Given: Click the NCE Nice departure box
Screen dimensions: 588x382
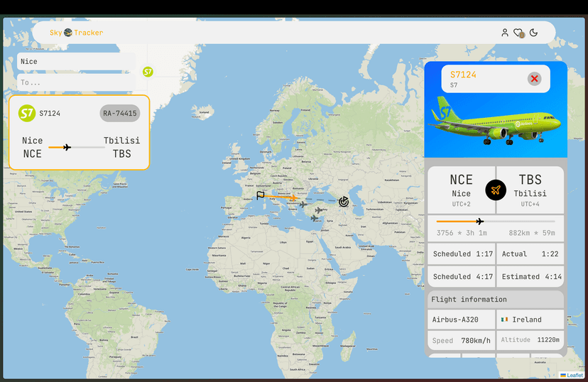Looking at the screenshot, I should pyautogui.click(x=462, y=190).
